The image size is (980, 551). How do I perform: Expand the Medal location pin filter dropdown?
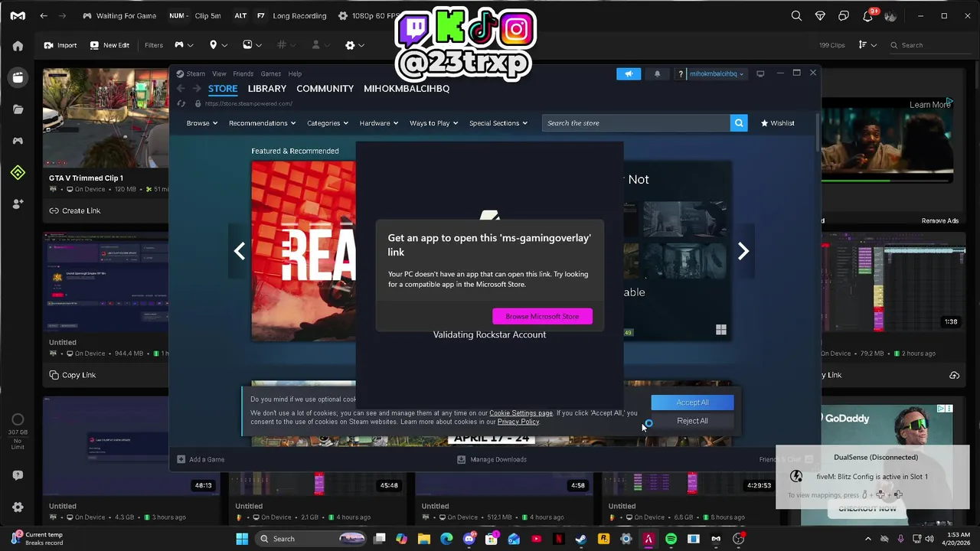pos(217,45)
